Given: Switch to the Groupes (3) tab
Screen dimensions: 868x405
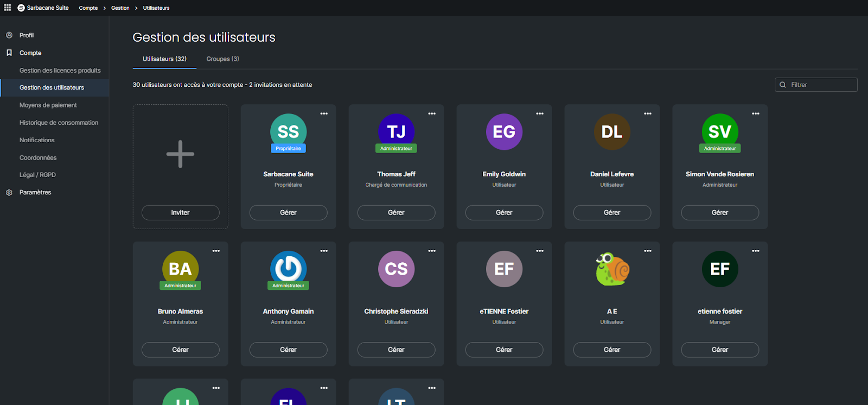Looking at the screenshot, I should [222, 59].
